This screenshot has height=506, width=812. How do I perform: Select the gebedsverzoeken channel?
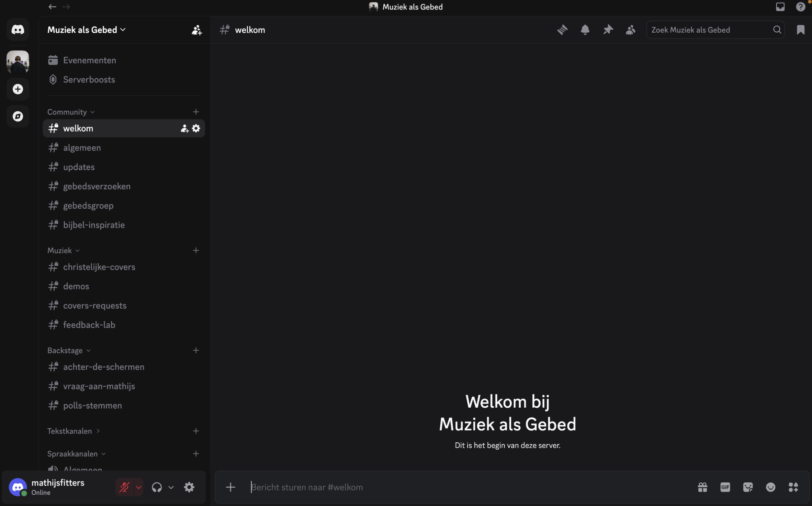click(x=97, y=186)
